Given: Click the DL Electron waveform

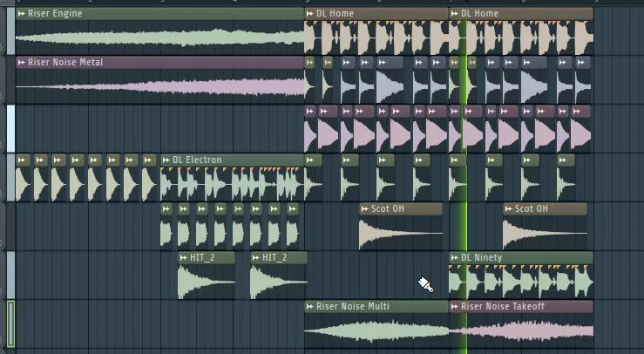Looking at the screenshot, I should tap(232, 184).
